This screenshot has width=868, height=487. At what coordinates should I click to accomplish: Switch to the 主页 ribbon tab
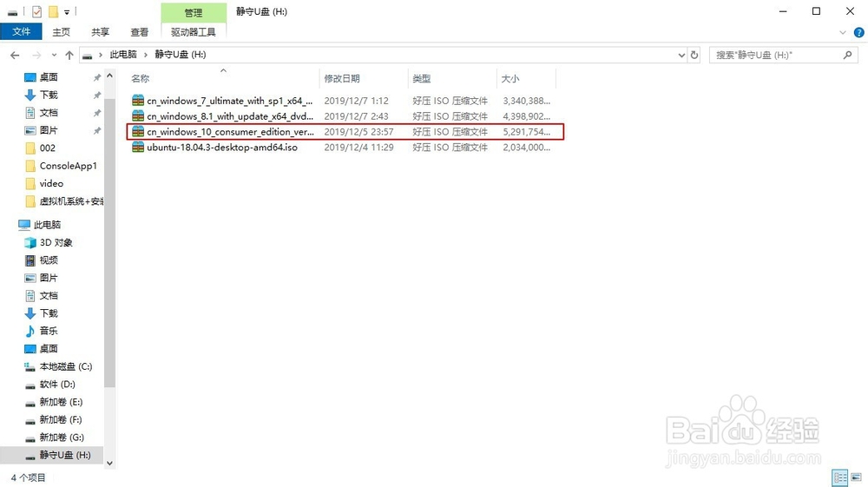[61, 32]
